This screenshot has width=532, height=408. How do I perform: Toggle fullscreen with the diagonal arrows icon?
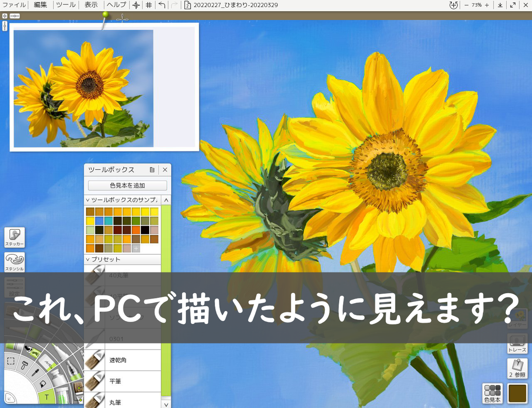[513, 5]
